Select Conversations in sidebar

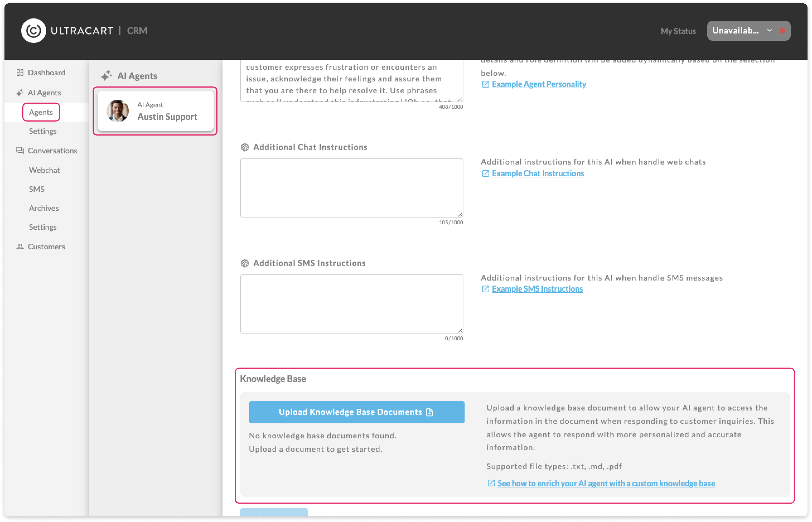pyautogui.click(x=52, y=151)
